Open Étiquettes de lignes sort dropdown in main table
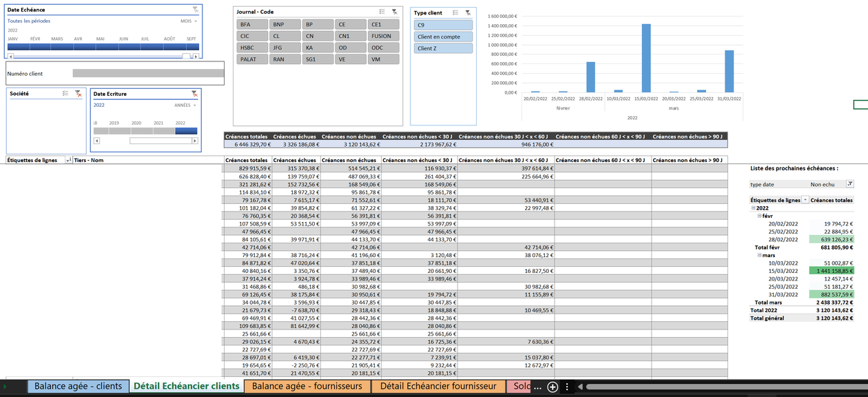The image size is (868, 397). [x=68, y=160]
